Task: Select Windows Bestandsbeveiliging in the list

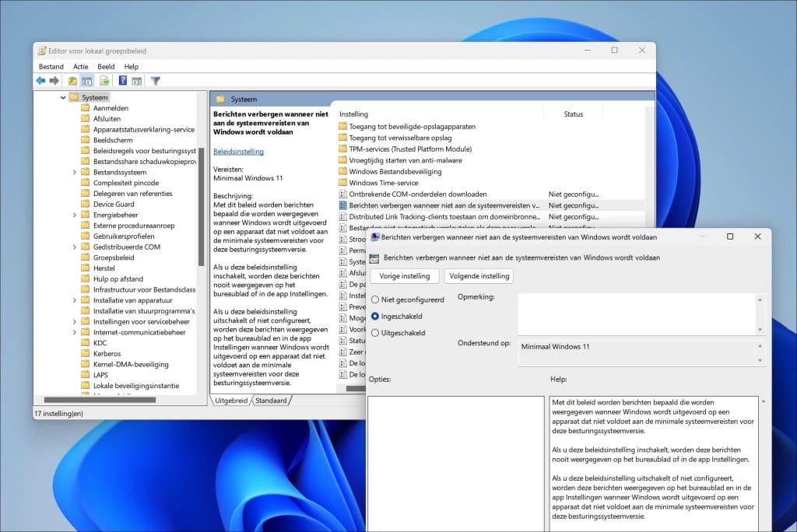Action: coord(395,171)
